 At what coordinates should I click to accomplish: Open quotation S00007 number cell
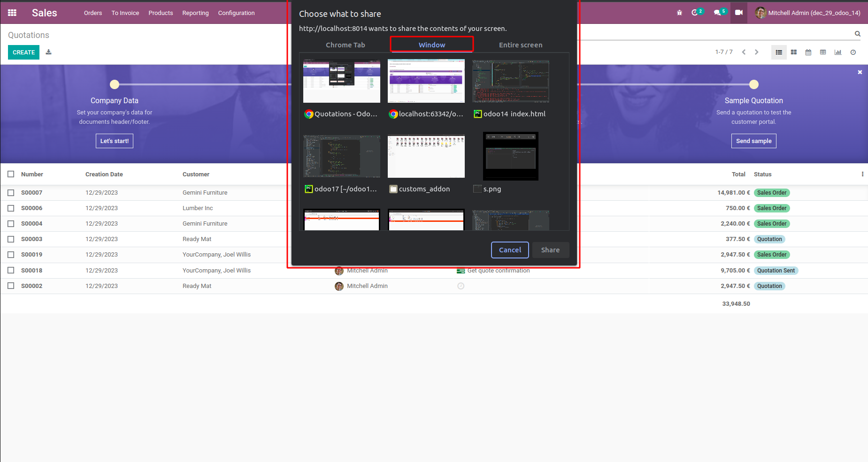[x=31, y=193]
